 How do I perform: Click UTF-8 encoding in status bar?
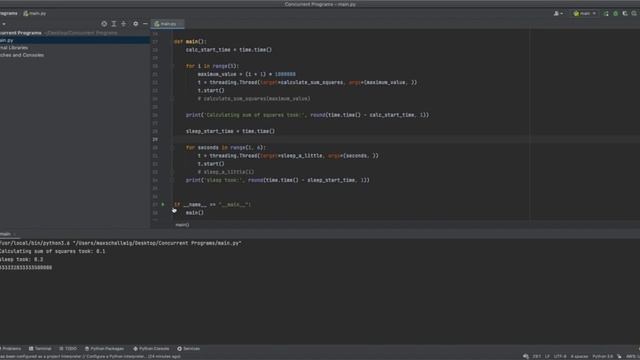tap(560, 356)
